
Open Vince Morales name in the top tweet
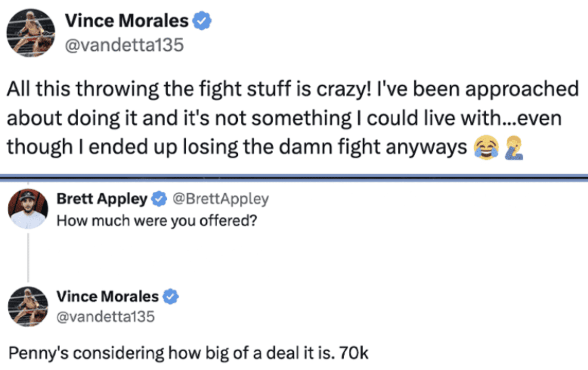(x=126, y=21)
